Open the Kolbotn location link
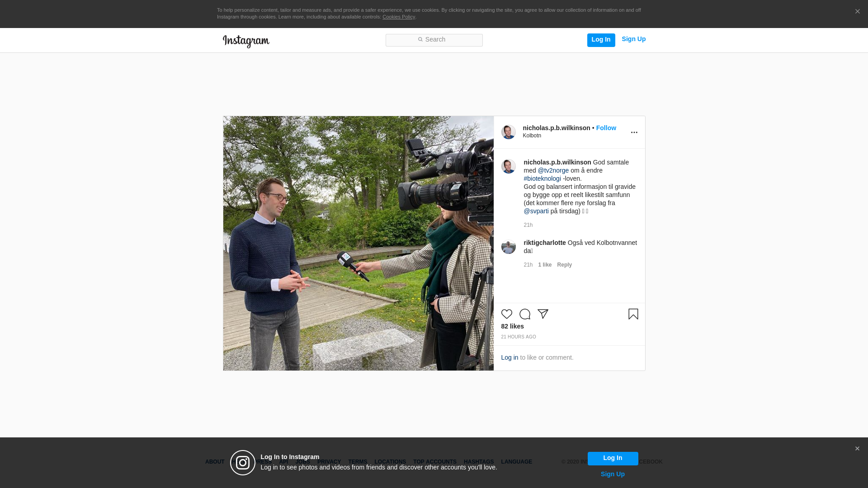This screenshot has width=868, height=488. pos(532,136)
